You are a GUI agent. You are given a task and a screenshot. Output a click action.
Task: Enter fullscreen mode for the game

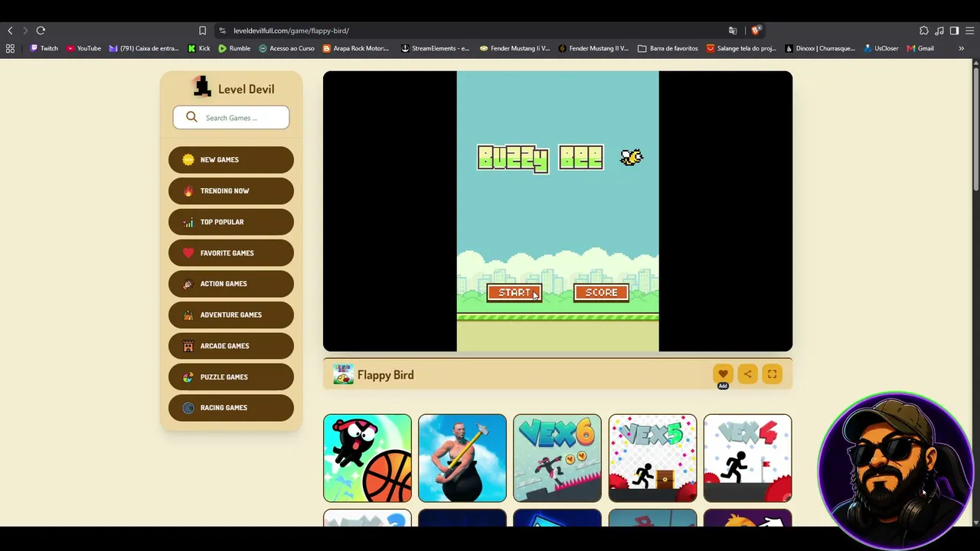(x=772, y=374)
